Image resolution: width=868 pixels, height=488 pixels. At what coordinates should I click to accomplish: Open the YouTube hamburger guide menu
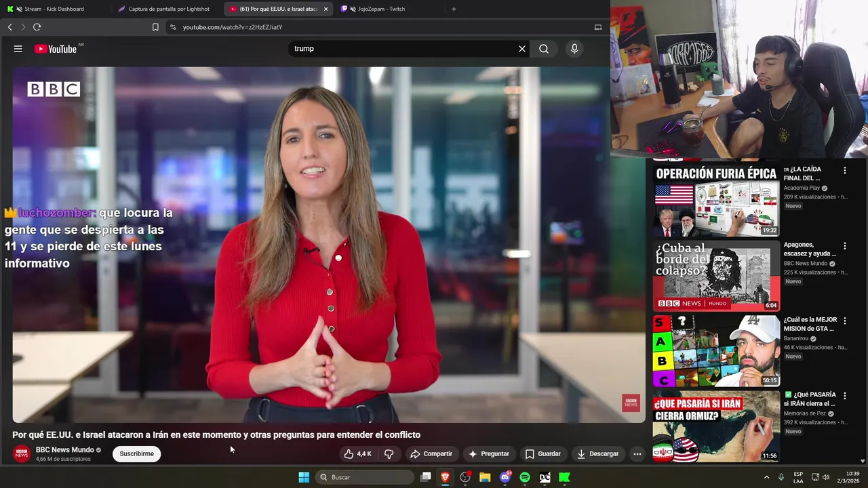(18, 49)
